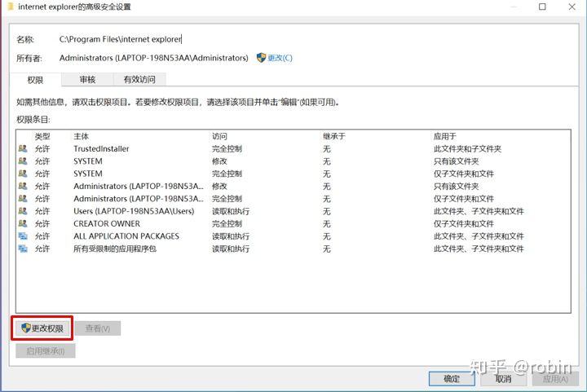Viewport: 587px width, 392px height.
Task: Click the C:\Program Files\internet explorer path text
Action: point(120,39)
